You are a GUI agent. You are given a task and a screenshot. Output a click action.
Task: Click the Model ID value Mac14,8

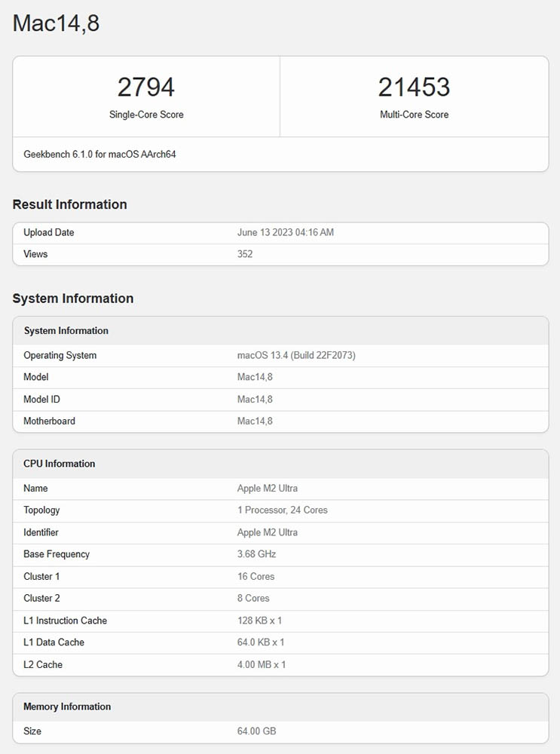tap(255, 400)
